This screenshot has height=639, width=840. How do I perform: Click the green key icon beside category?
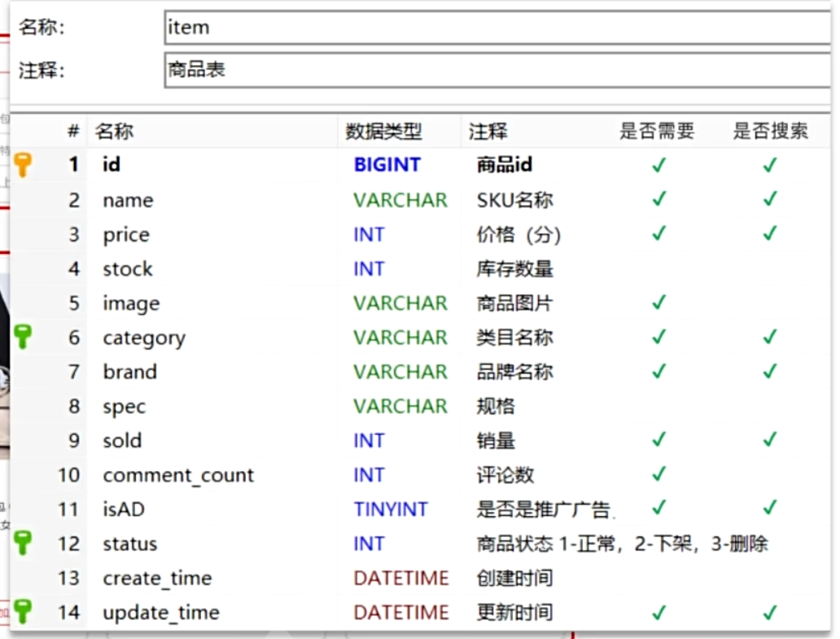point(23,337)
